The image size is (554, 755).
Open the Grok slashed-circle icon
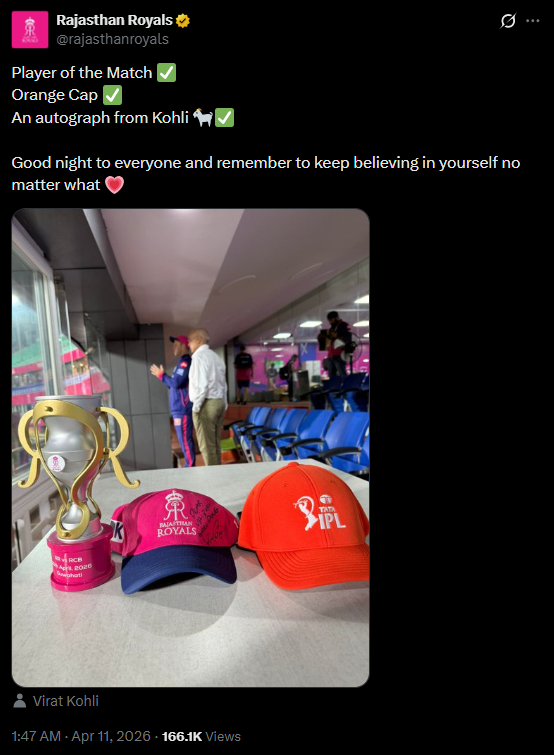(x=508, y=21)
